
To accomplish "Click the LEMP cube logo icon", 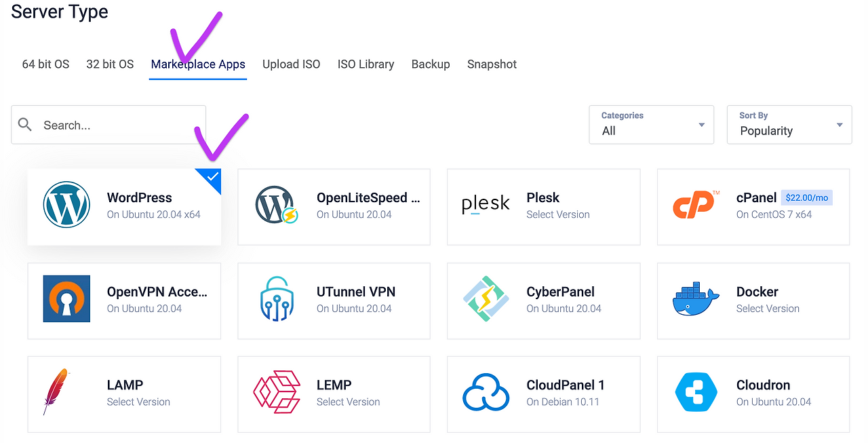I will [x=277, y=392].
